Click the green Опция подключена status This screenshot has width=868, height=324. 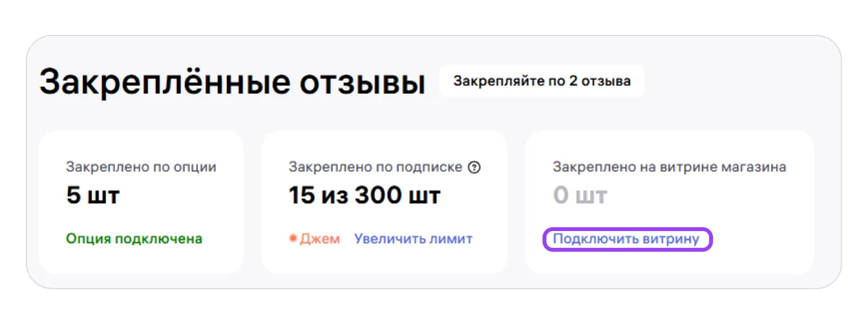point(134,239)
